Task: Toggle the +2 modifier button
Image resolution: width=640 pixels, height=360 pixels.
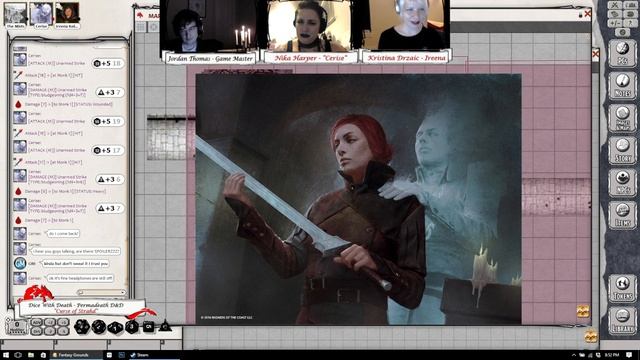Action: (50, 322)
